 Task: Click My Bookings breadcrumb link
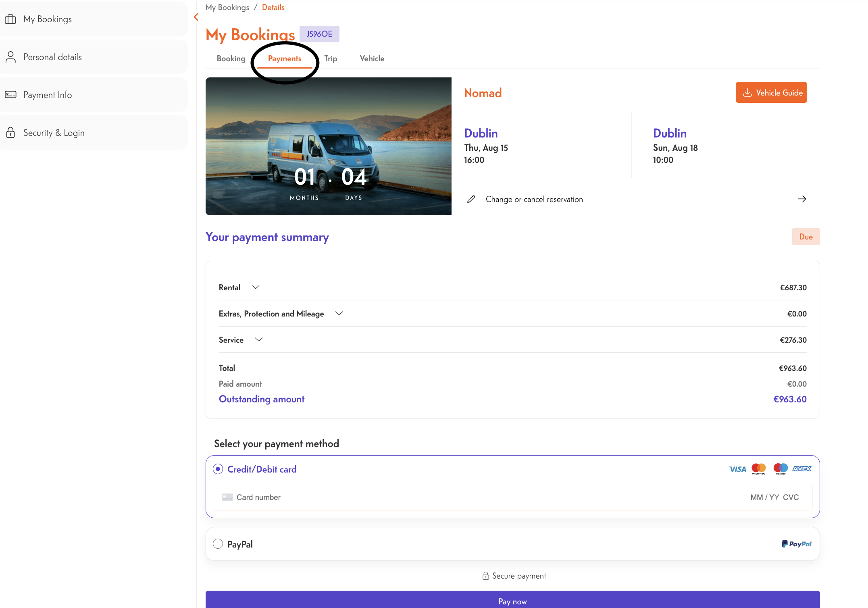pos(227,7)
